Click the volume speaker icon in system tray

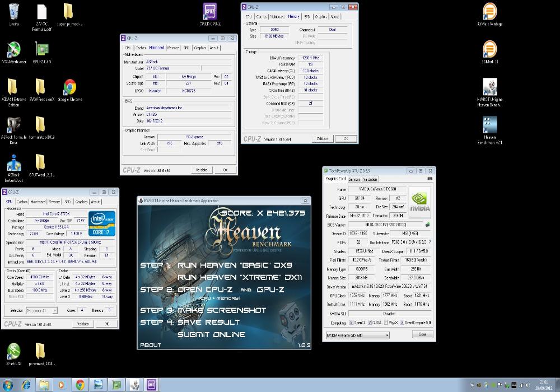pos(528,385)
